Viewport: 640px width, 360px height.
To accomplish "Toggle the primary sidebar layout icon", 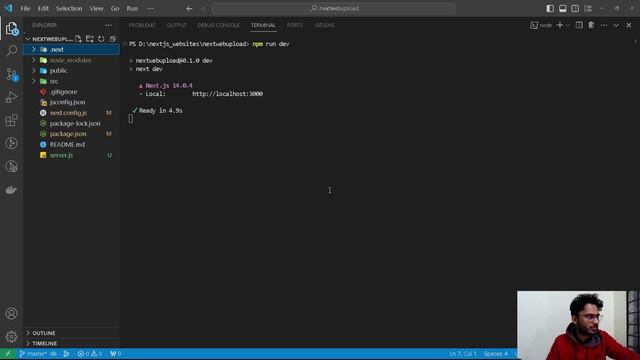I will click(x=550, y=9).
